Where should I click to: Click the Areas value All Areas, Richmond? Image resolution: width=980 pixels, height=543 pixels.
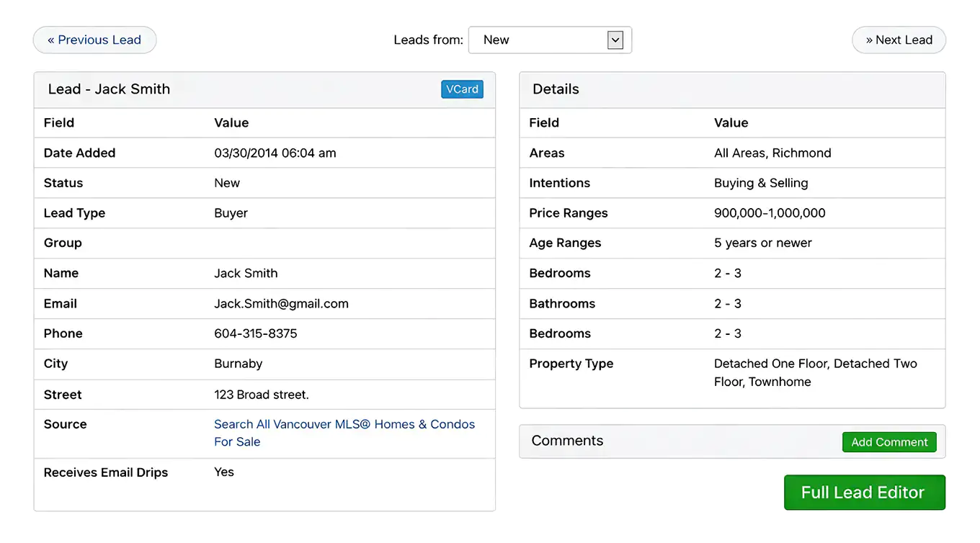(772, 153)
